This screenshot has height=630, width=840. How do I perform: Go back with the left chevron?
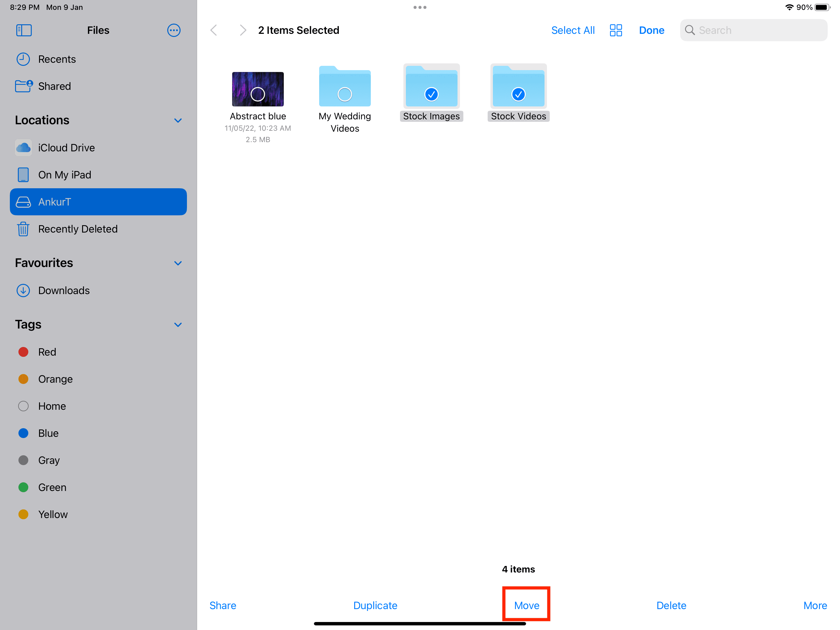click(214, 30)
